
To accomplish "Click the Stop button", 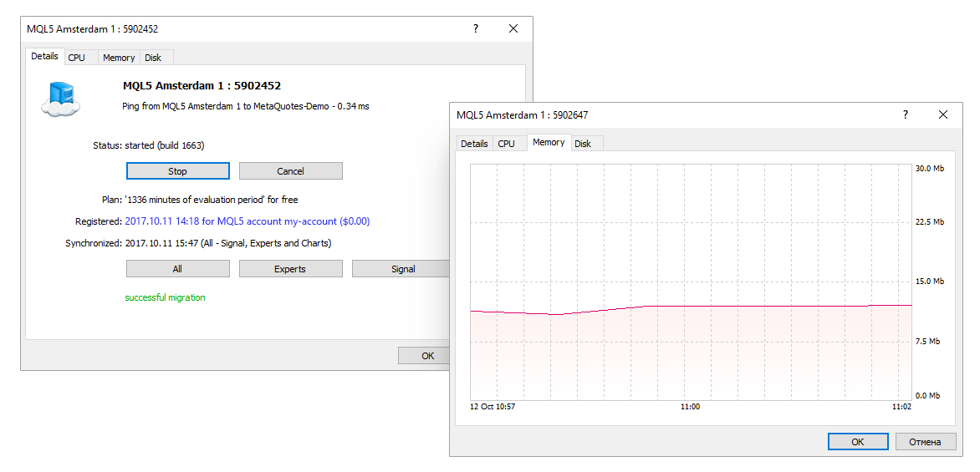I will pos(177,171).
